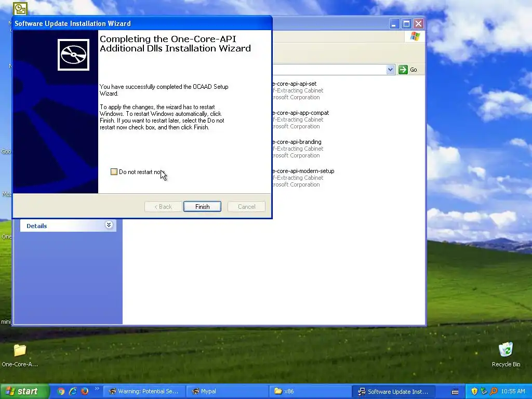Switch to x86 folder taskbar button

[x=310, y=391]
